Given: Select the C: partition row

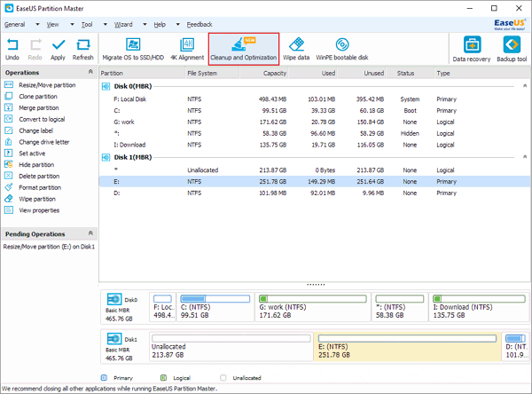Looking at the screenshot, I should point(315,111).
